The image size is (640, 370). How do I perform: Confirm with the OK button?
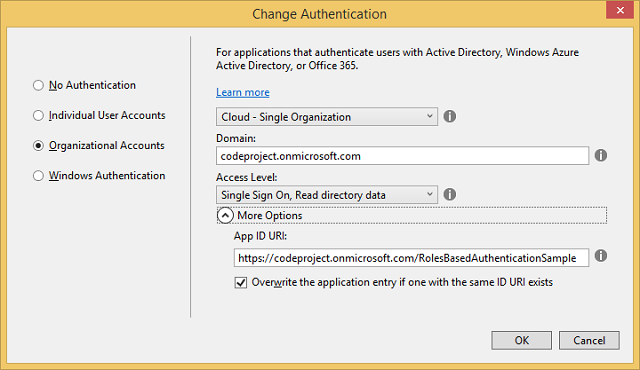[522, 340]
